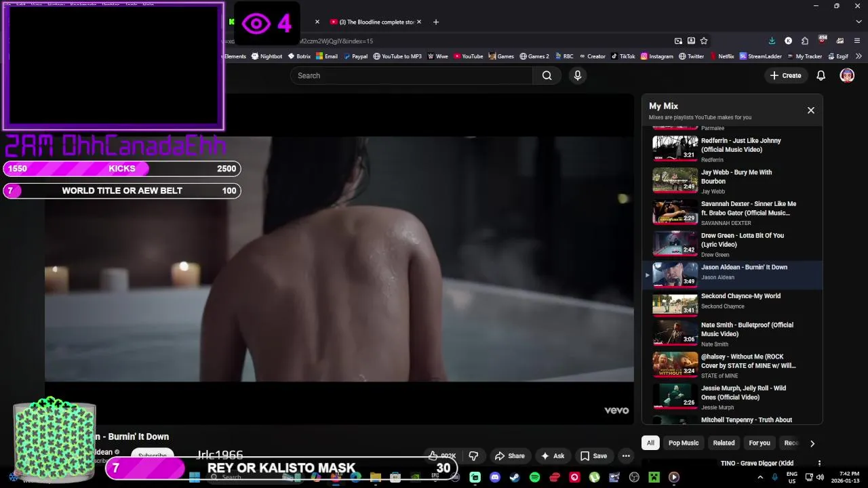Play Savannah Dexter - Sinner Like Me
This screenshot has width=868, height=488.
[732, 212]
